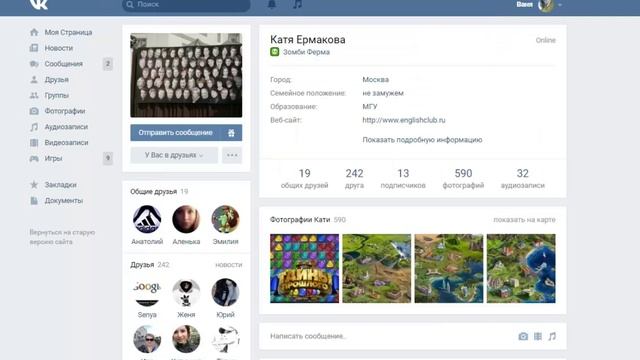
Task: Click the Москва city link
Action: click(376, 80)
